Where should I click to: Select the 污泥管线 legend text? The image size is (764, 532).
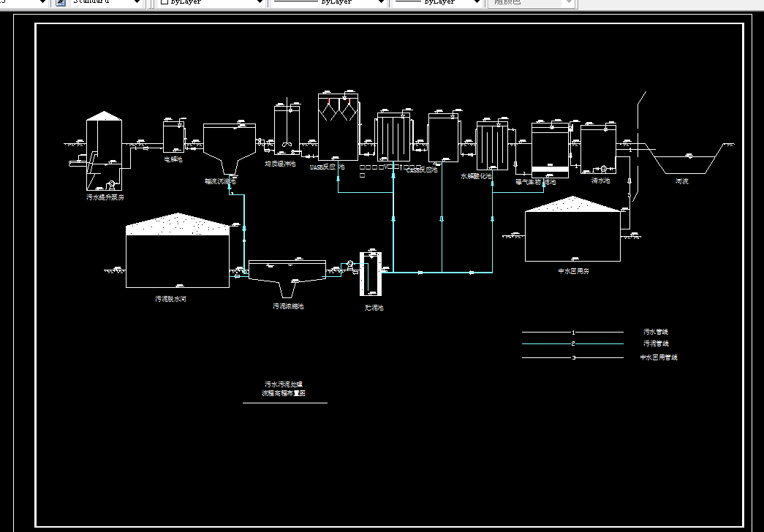[x=656, y=343]
